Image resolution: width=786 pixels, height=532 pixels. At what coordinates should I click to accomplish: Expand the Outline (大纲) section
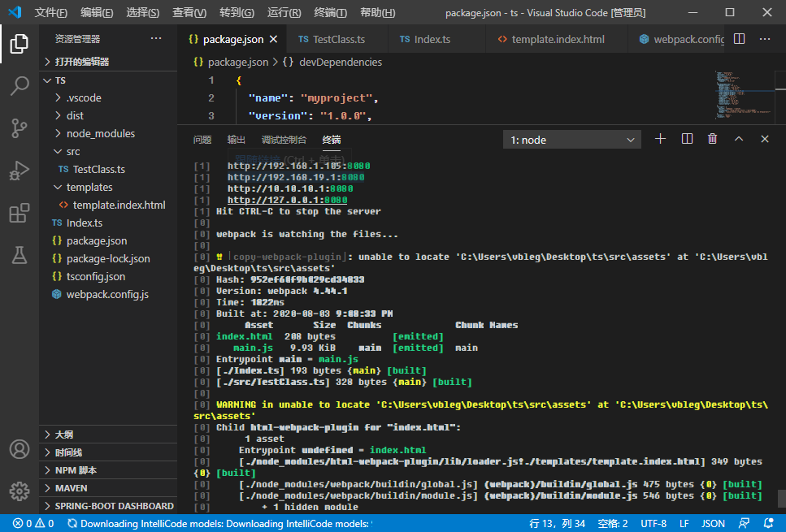pyautogui.click(x=108, y=435)
